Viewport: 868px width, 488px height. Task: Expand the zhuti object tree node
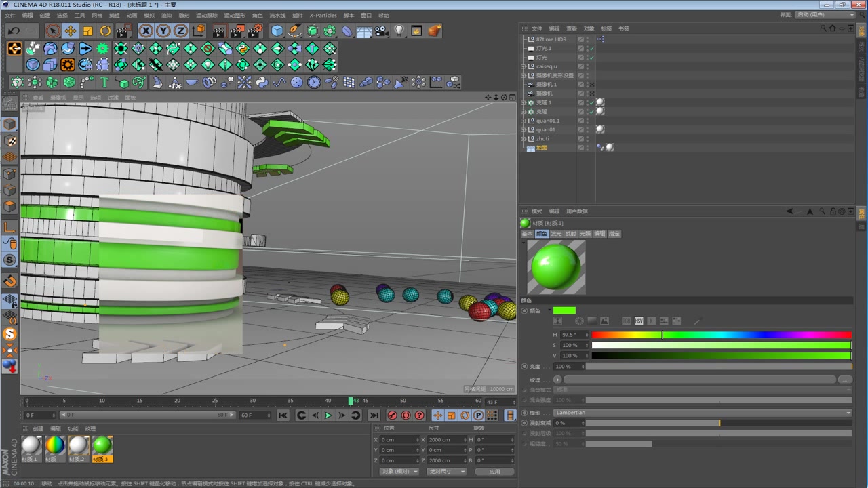pyautogui.click(x=523, y=138)
